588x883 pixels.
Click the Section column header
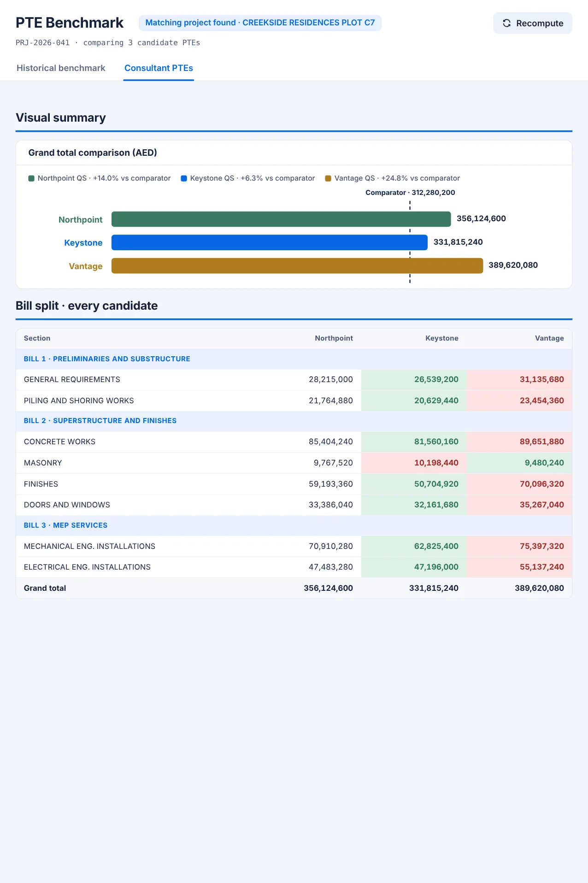click(37, 338)
